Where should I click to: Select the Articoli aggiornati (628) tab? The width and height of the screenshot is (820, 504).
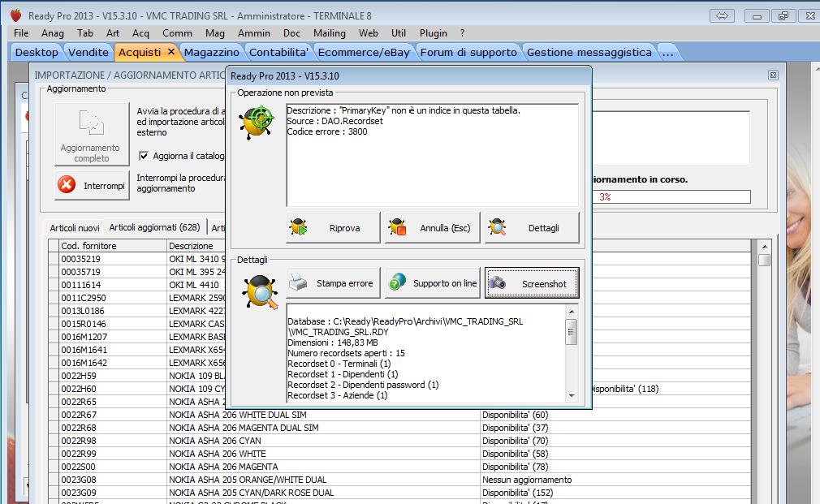(155, 227)
